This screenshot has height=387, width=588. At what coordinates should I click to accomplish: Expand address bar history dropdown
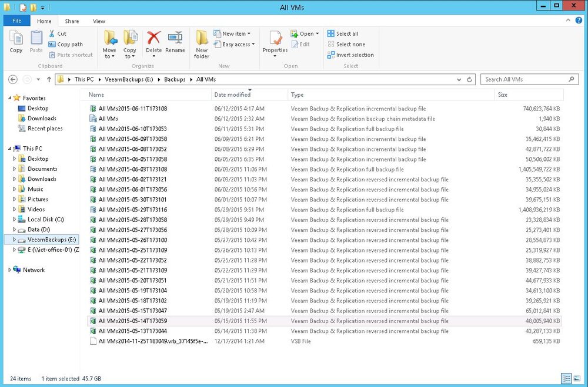[x=459, y=79]
